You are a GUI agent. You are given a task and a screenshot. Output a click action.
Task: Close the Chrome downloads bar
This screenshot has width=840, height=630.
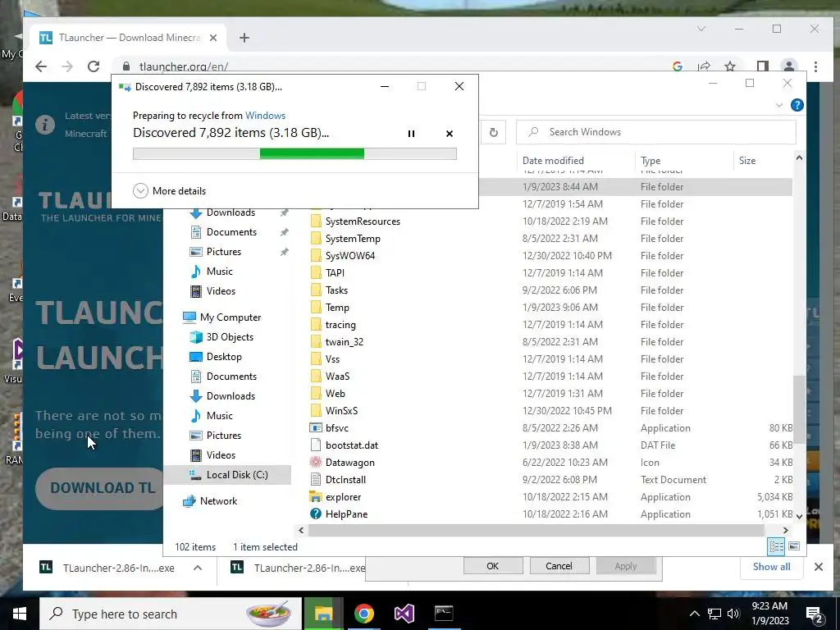(x=819, y=567)
